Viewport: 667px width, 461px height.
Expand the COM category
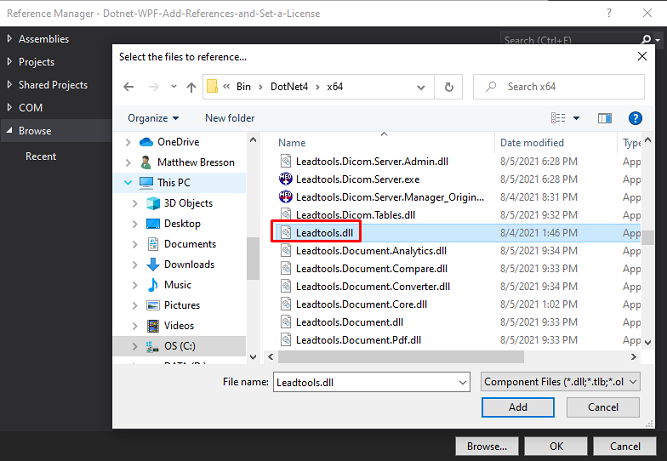click(x=10, y=108)
